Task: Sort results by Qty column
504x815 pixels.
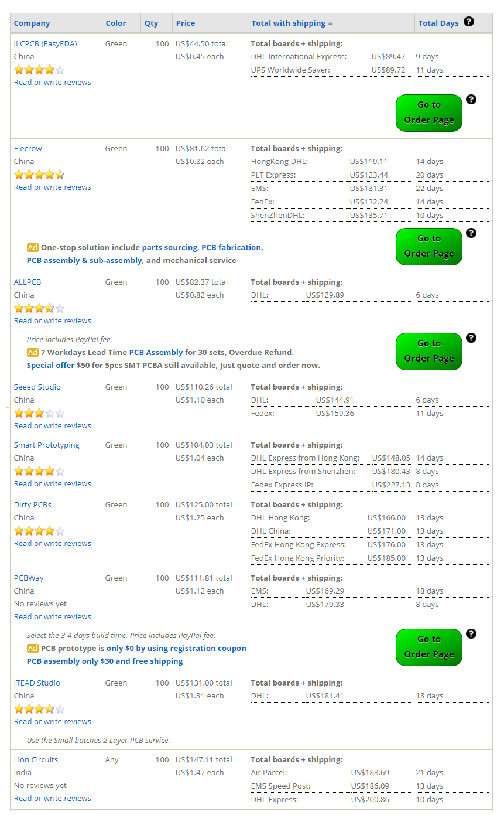Action: (152, 23)
